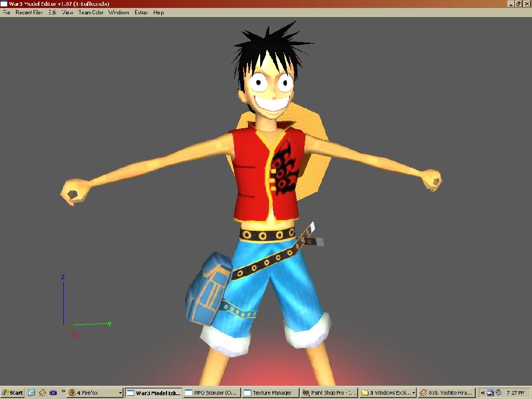This screenshot has width=532, height=399.
Task: Open the Edit menu
Action: (x=52, y=13)
